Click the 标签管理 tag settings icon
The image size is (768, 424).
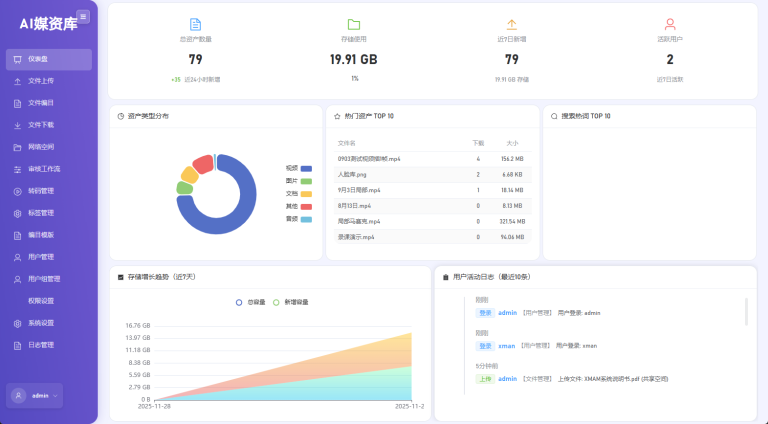coord(18,213)
